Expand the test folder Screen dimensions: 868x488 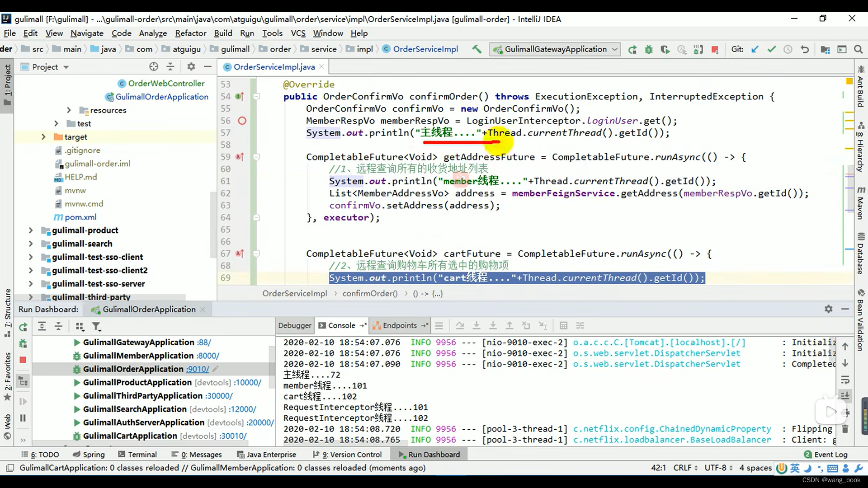(56, 123)
